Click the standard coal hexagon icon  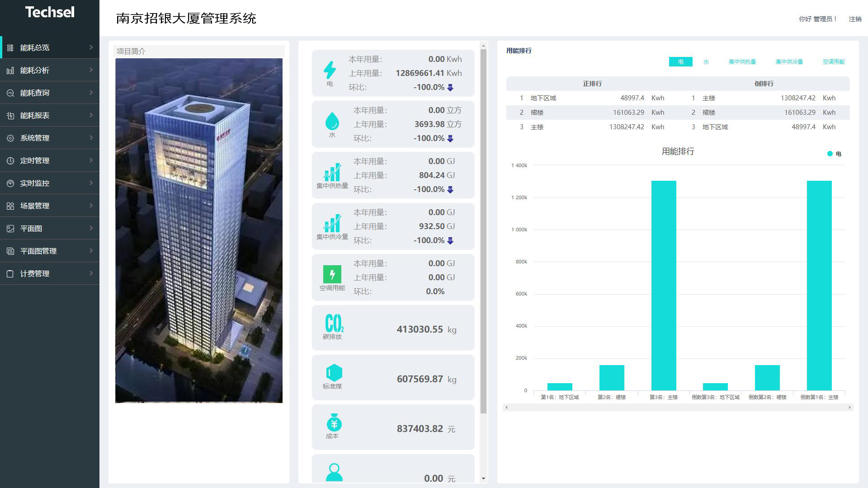(x=334, y=373)
